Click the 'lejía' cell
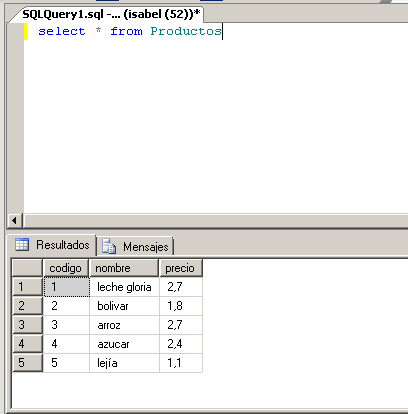Screen dimensions: 408x414 [x=125, y=363]
